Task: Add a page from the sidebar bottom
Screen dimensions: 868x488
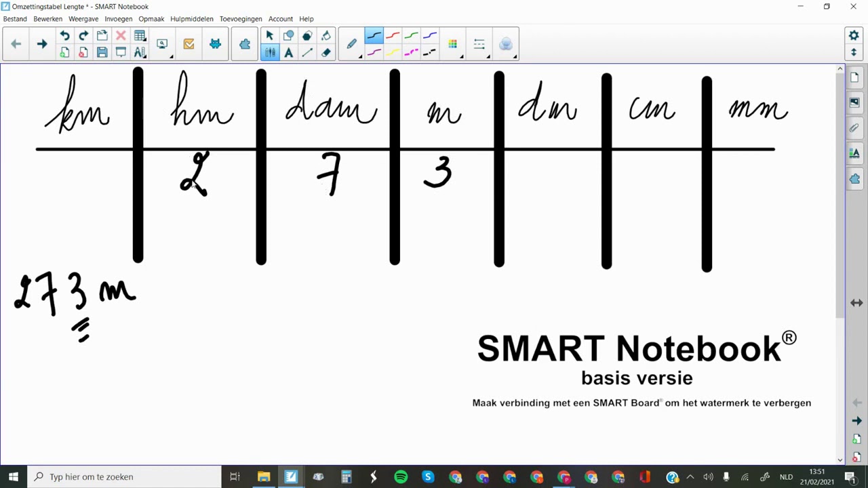Action: (856, 439)
